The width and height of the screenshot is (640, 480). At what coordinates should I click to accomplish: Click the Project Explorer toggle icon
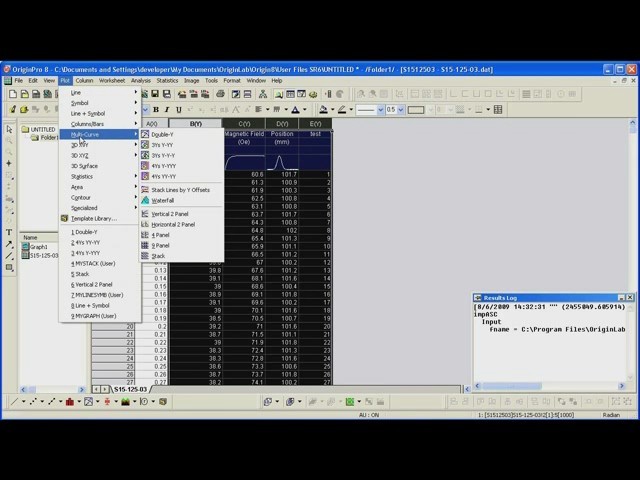pos(279,94)
